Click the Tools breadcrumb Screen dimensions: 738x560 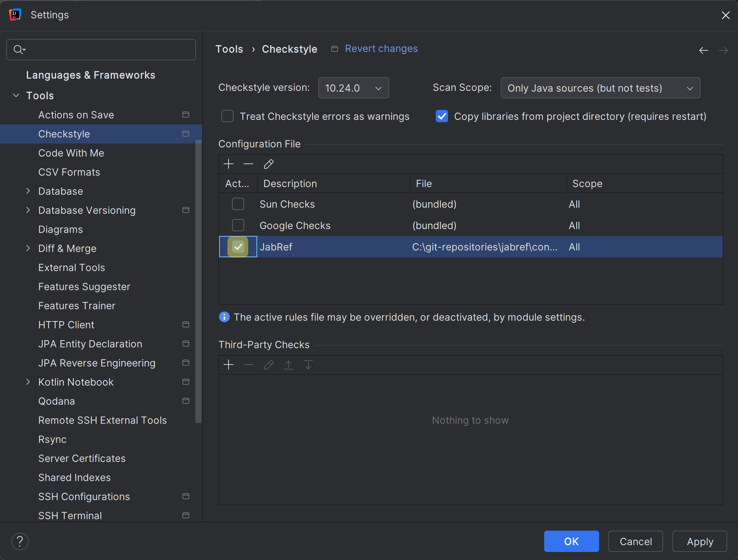coord(229,49)
